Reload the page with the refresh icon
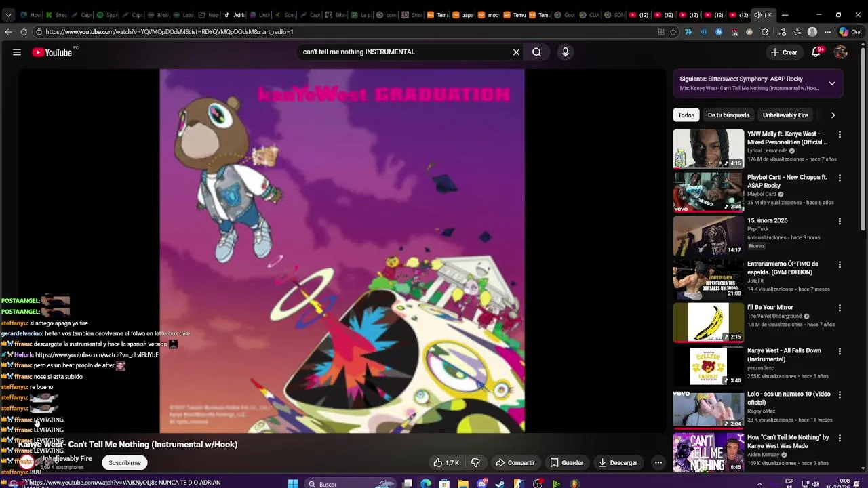868x488 pixels. point(24,32)
